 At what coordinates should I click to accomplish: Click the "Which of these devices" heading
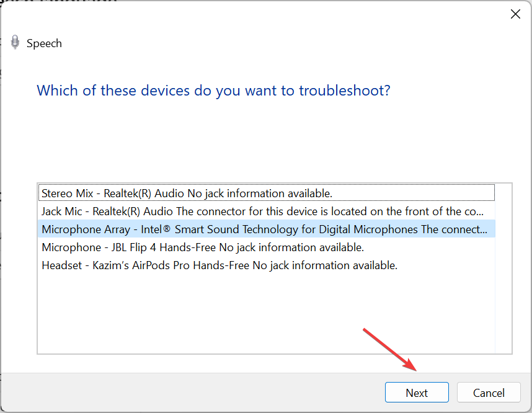coord(213,91)
